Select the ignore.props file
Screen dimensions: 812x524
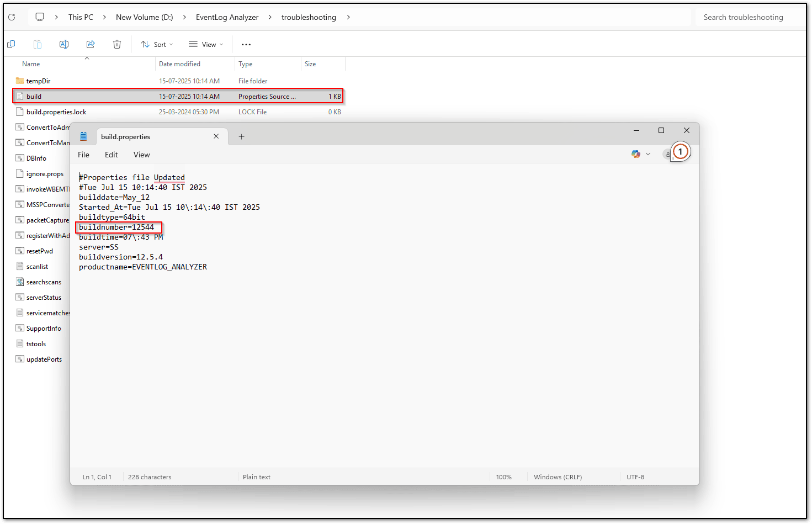[x=45, y=173]
